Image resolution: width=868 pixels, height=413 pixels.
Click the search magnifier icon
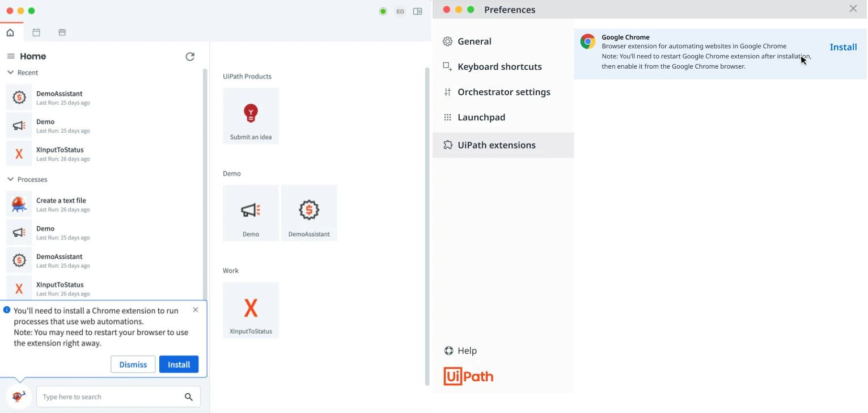pos(189,397)
